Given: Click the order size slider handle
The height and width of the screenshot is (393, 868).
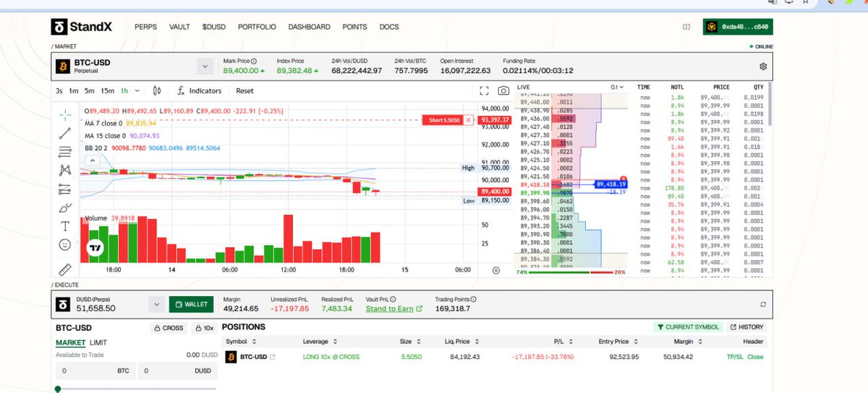Looking at the screenshot, I should click(58, 389).
